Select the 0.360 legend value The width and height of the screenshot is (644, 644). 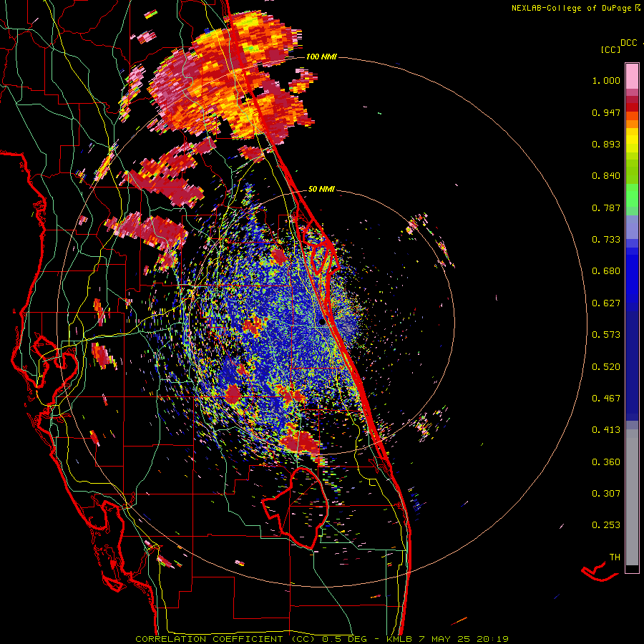[x=606, y=462]
